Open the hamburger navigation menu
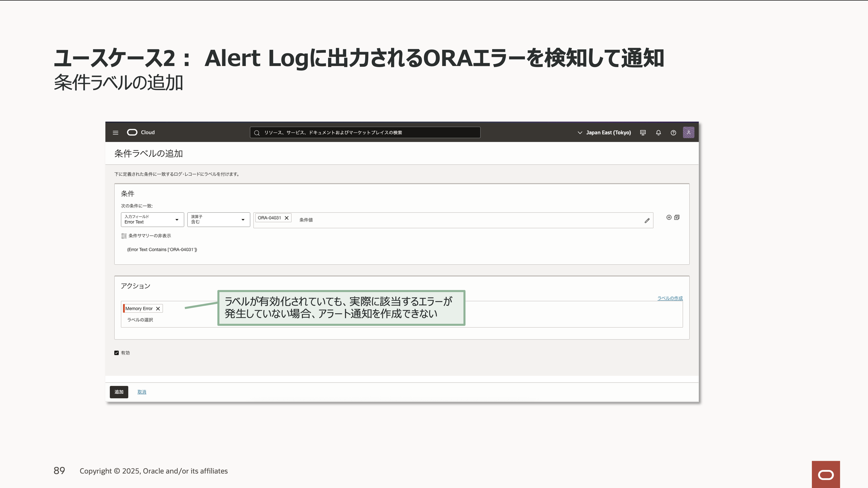This screenshot has width=868, height=488. [115, 132]
